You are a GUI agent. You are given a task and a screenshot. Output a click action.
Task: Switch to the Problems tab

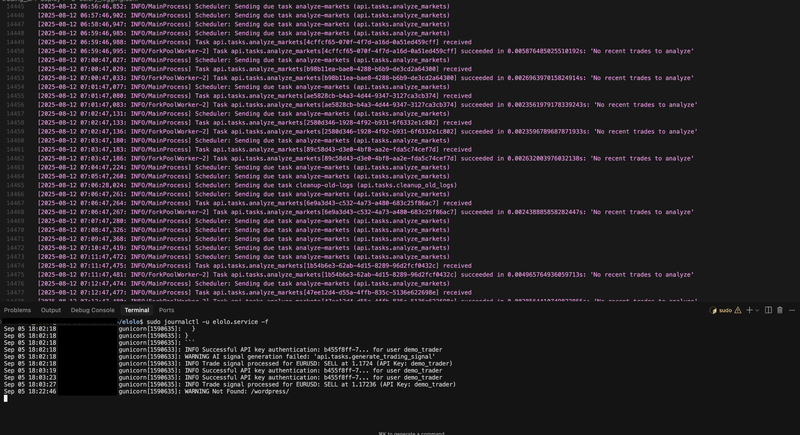coord(17,310)
